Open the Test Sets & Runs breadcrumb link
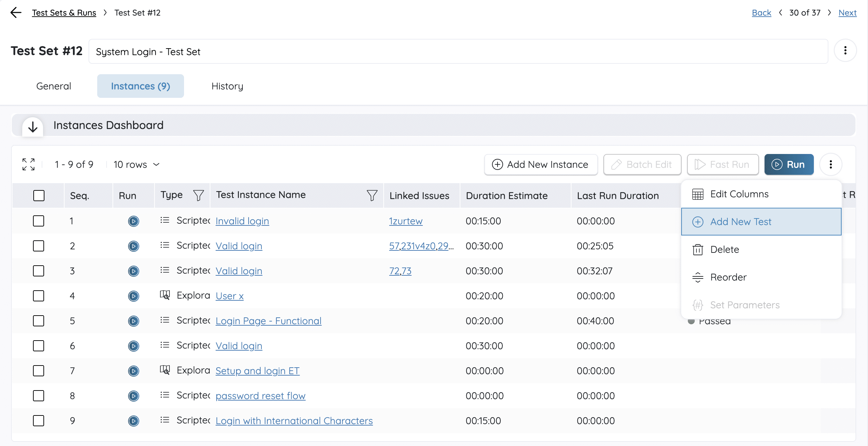868x446 pixels. pos(64,13)
